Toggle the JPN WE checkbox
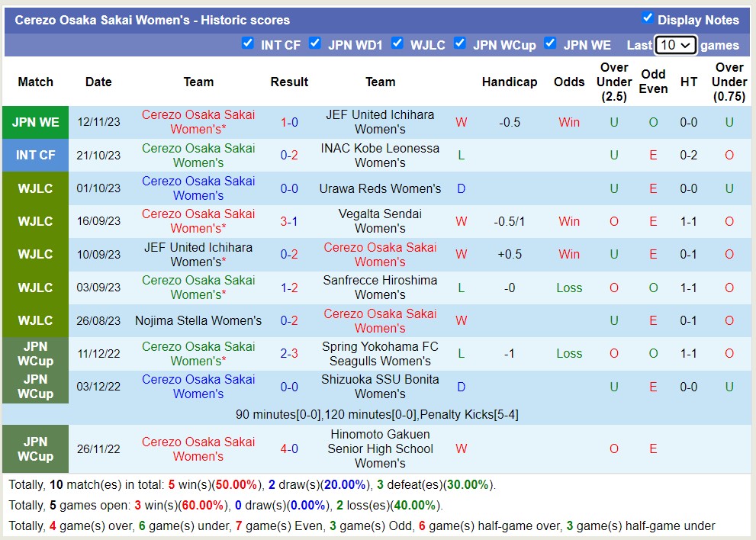This screenshot has height=540, width=756. pyautogui.click(x=550, y=43)
